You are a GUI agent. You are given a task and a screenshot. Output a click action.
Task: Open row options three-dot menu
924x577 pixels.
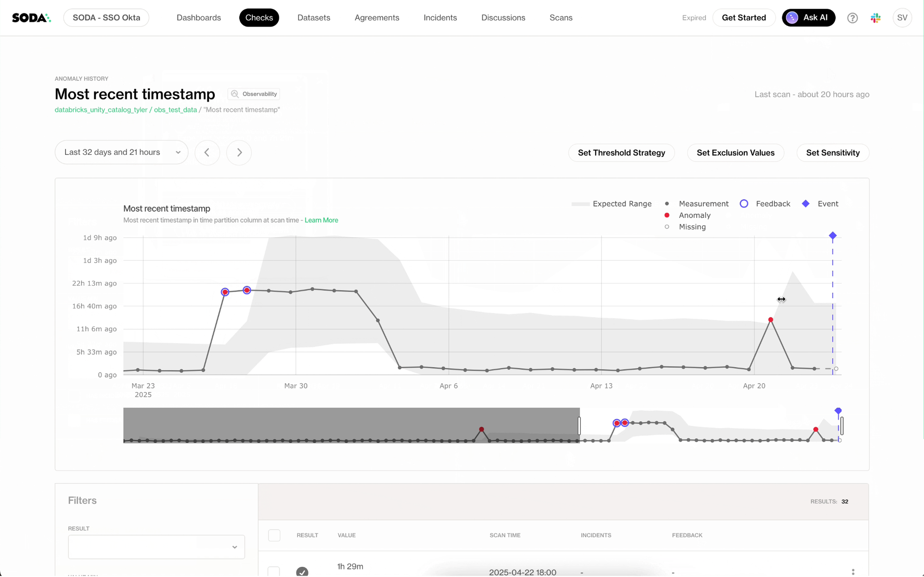pos(853,572)
